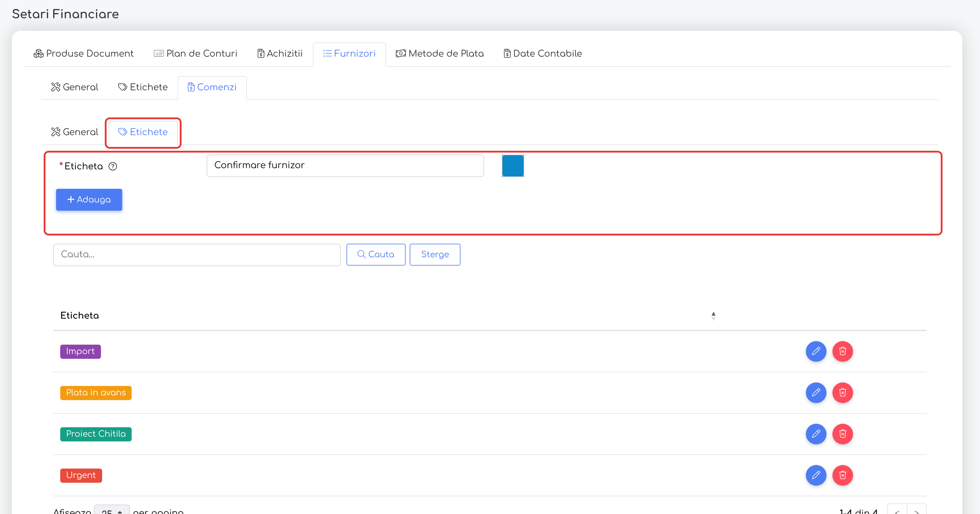Edit the Import label

point(816,351)
